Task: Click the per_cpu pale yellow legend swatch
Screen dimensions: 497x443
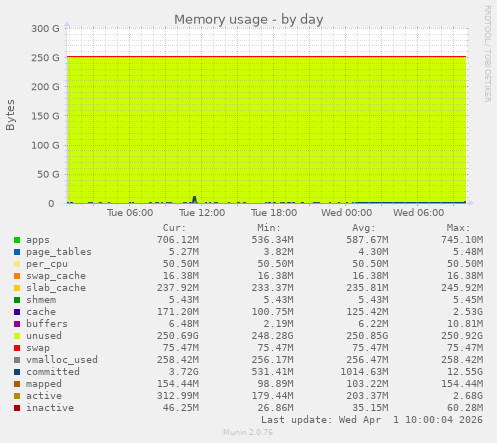Action: tap(17, 264)
